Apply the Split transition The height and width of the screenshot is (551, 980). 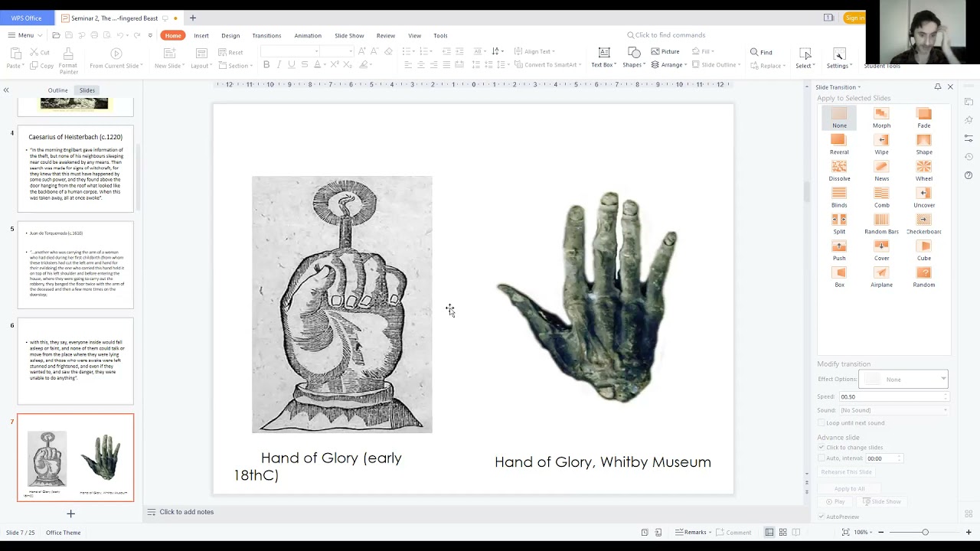tap(839, 223)
